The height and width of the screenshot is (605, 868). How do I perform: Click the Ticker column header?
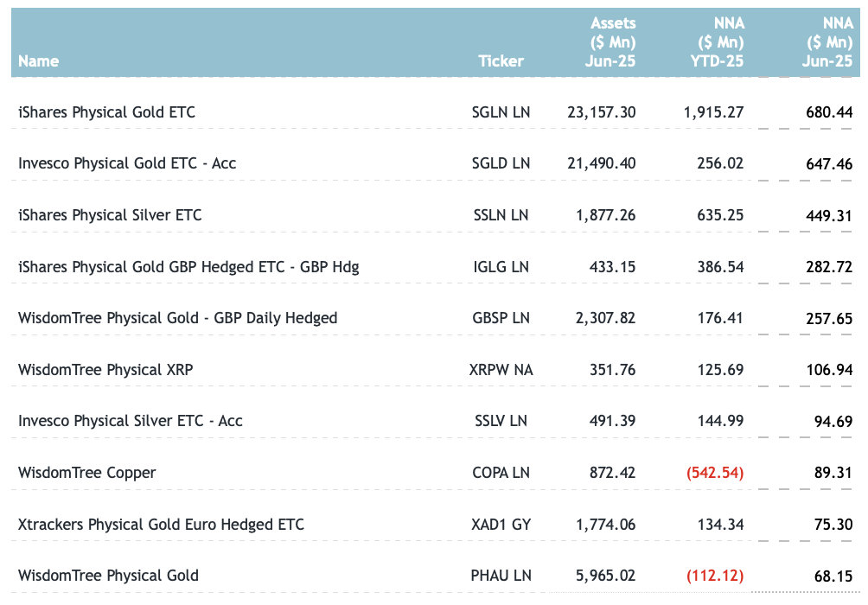tap(501, 61)
